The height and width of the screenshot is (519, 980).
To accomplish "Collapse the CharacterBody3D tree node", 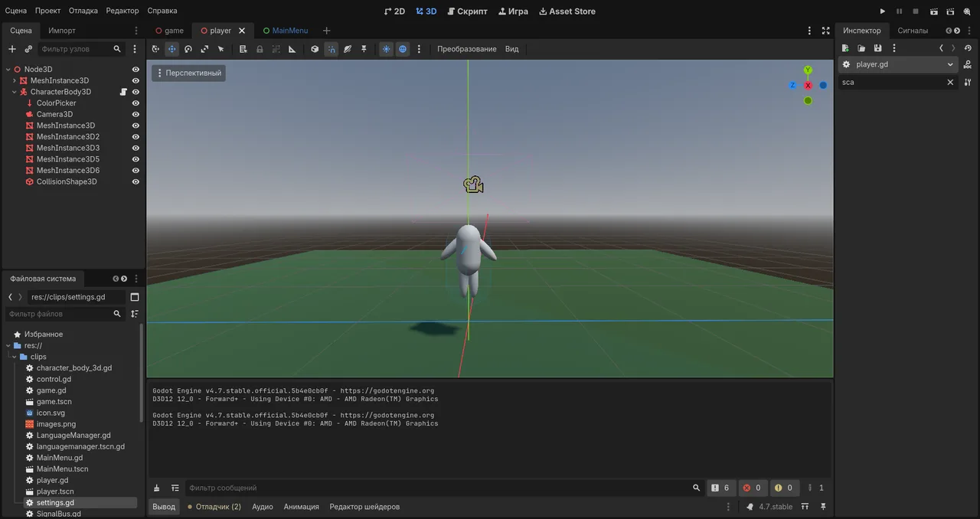I will pyautogui.click(x=14, y=92).
